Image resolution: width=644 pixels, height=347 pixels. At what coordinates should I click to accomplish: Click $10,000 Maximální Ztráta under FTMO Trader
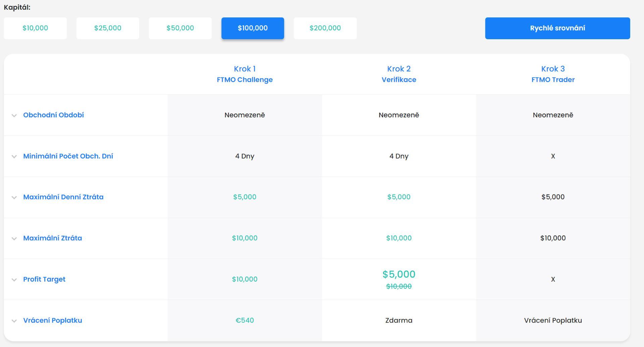(553, 238)
